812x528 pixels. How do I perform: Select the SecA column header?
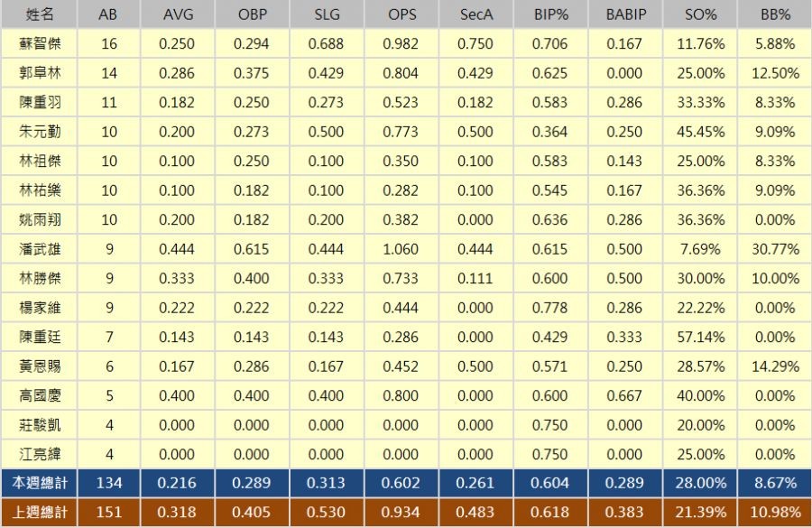pos(475,14)
